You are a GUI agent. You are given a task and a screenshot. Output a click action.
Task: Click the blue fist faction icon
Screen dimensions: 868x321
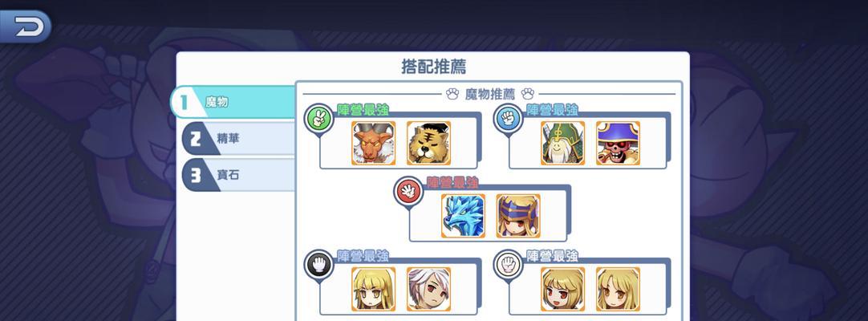(x=509, y=119)
